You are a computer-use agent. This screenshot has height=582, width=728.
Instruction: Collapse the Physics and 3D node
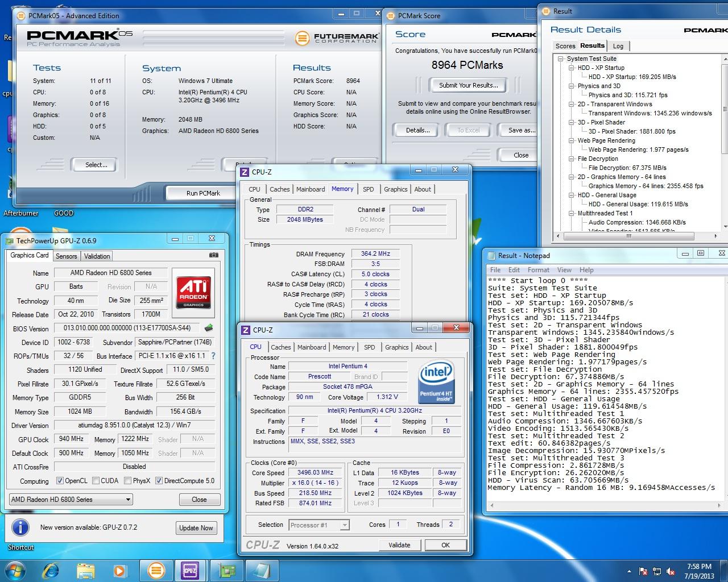pos(572,86)
